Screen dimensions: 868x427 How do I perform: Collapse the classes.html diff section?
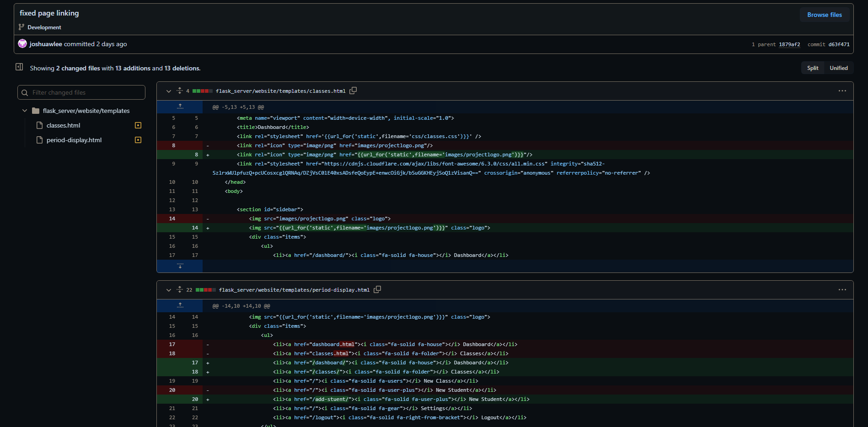tap(169, 91)
